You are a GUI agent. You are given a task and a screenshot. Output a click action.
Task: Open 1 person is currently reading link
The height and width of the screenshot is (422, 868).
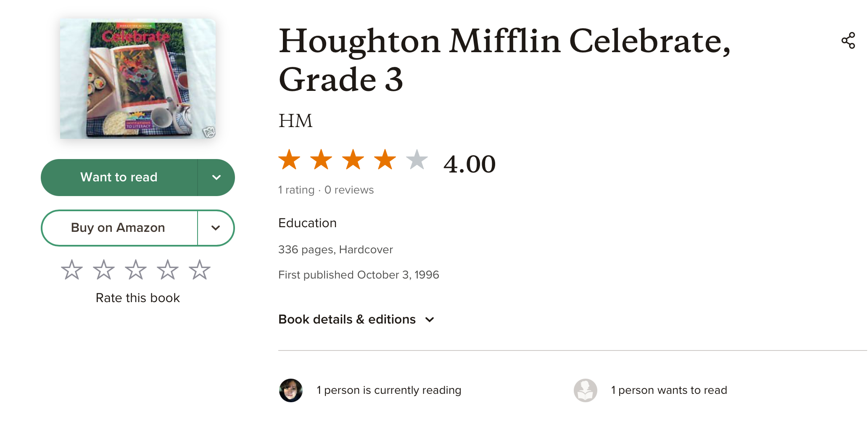click(x=389, y=390)
